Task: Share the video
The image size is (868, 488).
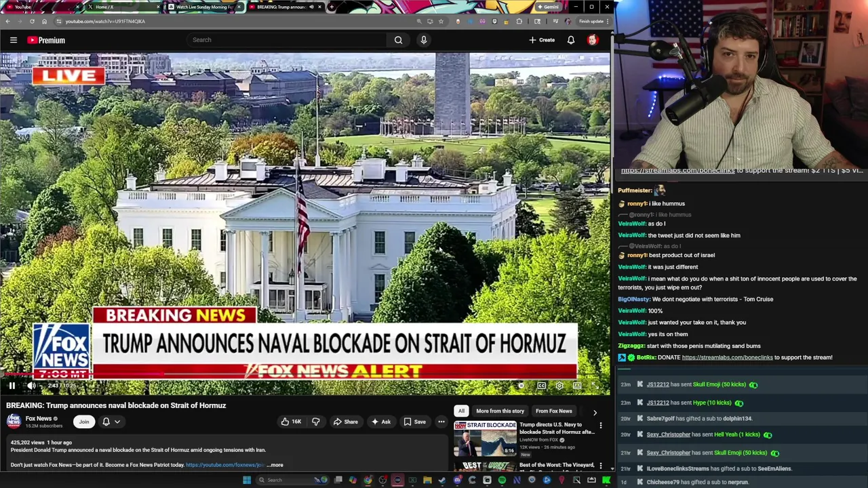Action: (x=345, y=422)
